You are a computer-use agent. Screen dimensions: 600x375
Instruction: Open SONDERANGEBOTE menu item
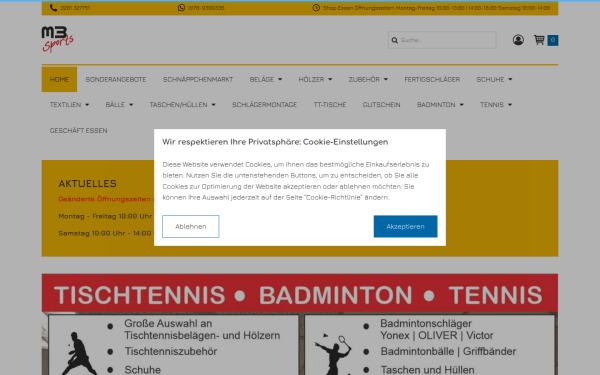pyautogui.click(x=116, y=80)
